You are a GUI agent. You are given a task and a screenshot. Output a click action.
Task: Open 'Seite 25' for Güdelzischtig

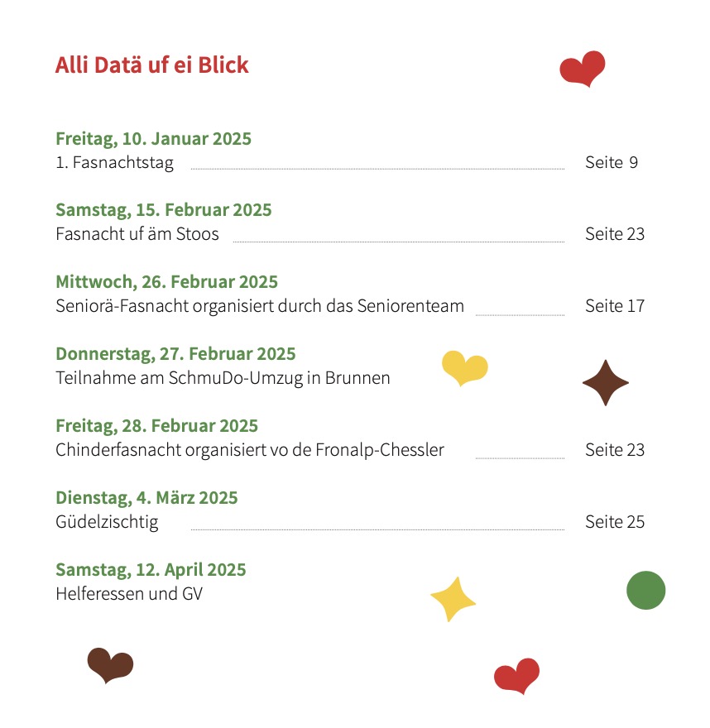coord(615,522)
